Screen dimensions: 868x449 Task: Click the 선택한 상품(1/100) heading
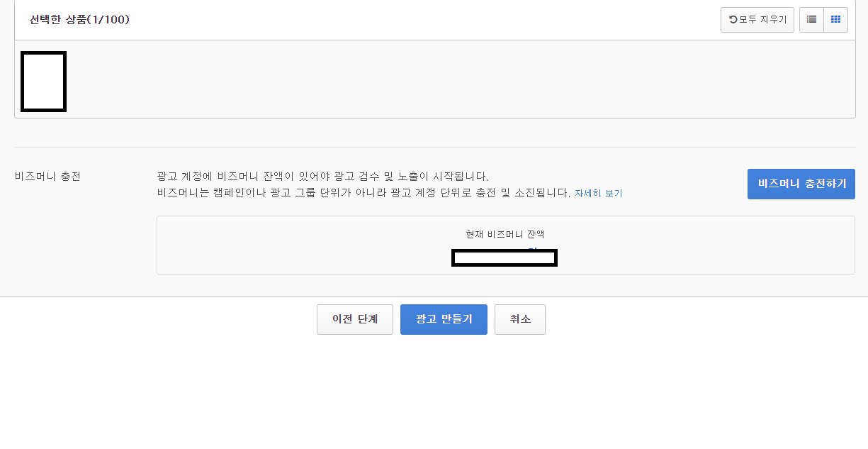coord(79,20)
